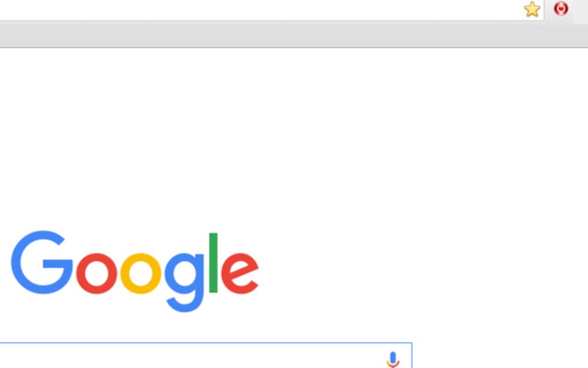Open the red power-button extension icon

click(561, 9)
